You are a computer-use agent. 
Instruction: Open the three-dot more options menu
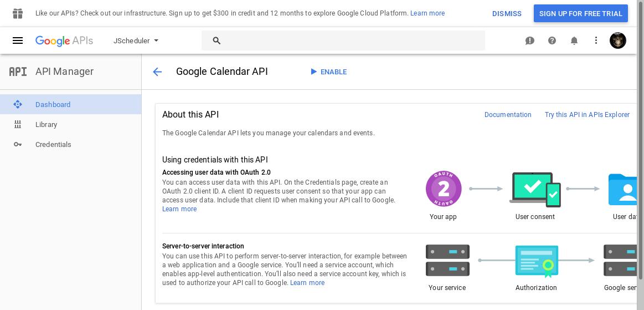point(596,40)
